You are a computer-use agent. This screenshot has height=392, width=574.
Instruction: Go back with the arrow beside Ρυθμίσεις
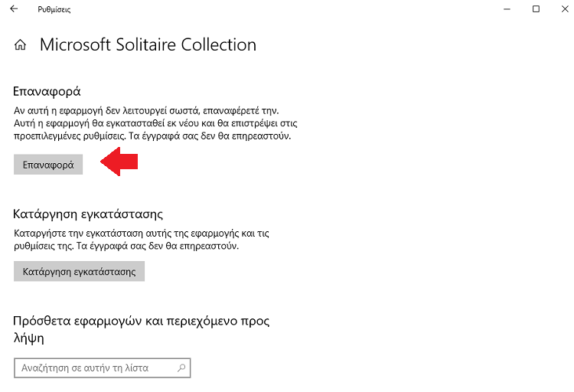click(x=14, y=8)
